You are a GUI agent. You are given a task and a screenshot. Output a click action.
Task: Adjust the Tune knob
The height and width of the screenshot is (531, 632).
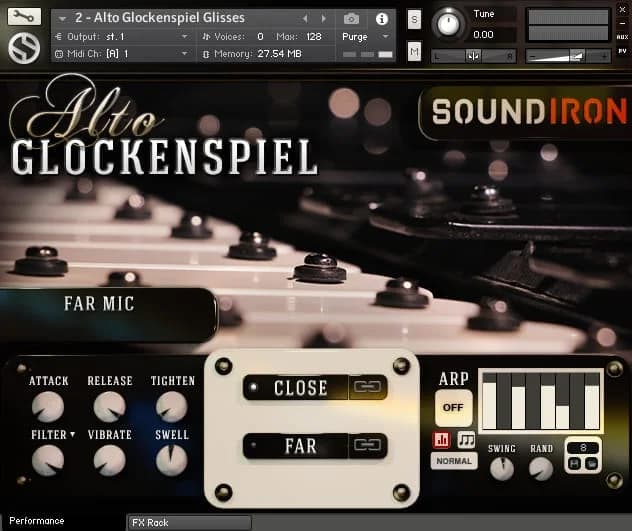pos(448,23)
